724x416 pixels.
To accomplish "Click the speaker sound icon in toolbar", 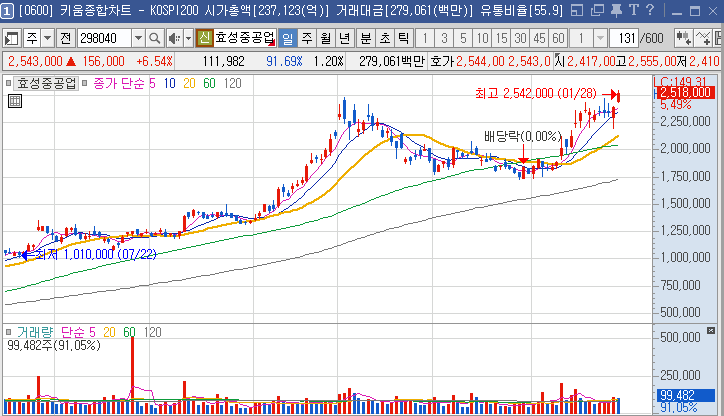I will [174, 38].
